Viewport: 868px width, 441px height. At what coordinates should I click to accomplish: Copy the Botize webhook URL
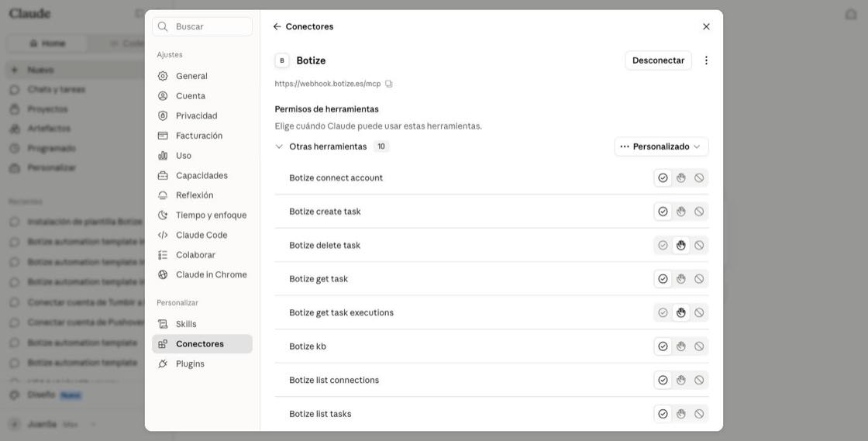point(388,84)
